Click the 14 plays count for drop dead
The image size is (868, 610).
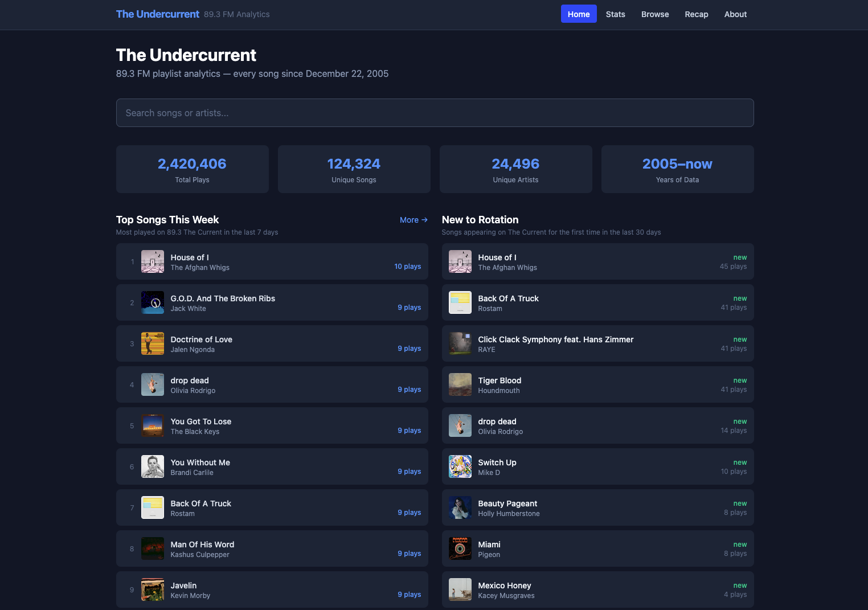(x=734, y=431)
